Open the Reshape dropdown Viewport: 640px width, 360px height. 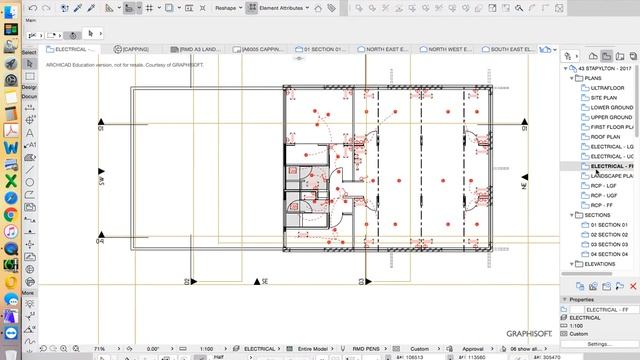(x=229, y=8)
